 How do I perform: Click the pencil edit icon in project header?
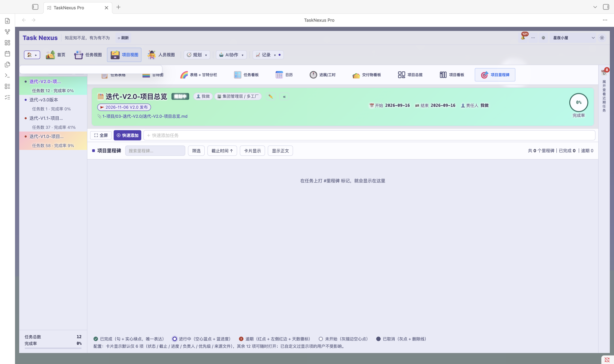pos(271,97)
